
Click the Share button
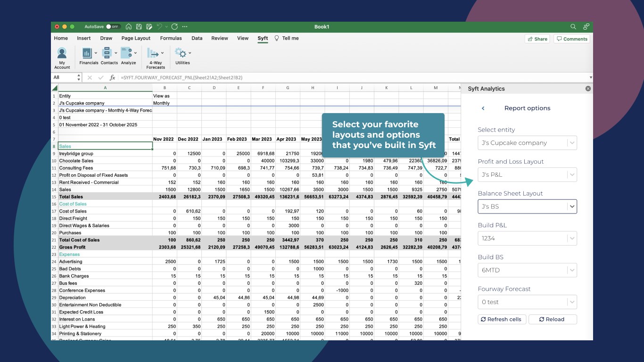pyautogui.click(x=537, y=39)
